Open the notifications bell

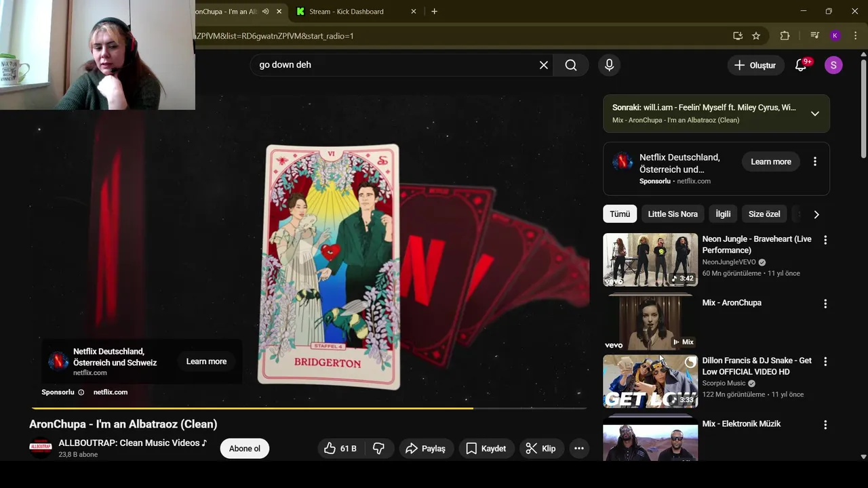(x=801, y=65)
